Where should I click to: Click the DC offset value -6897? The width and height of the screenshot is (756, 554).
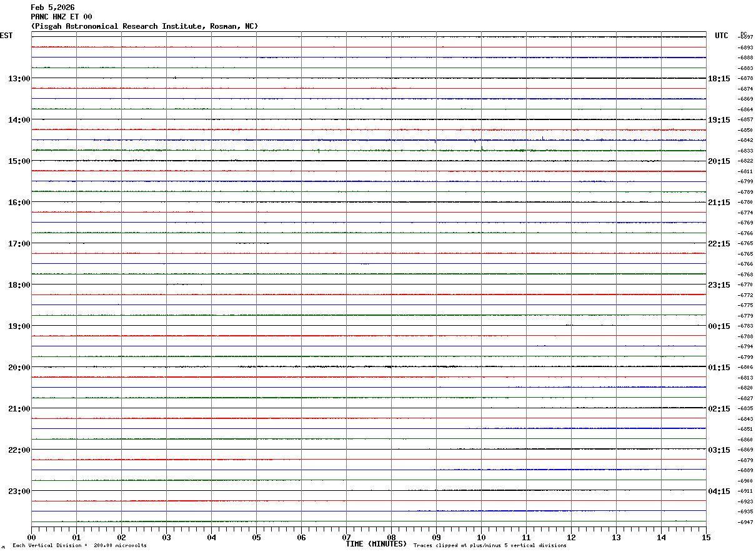pyautogui.click(x=745, y=38)
